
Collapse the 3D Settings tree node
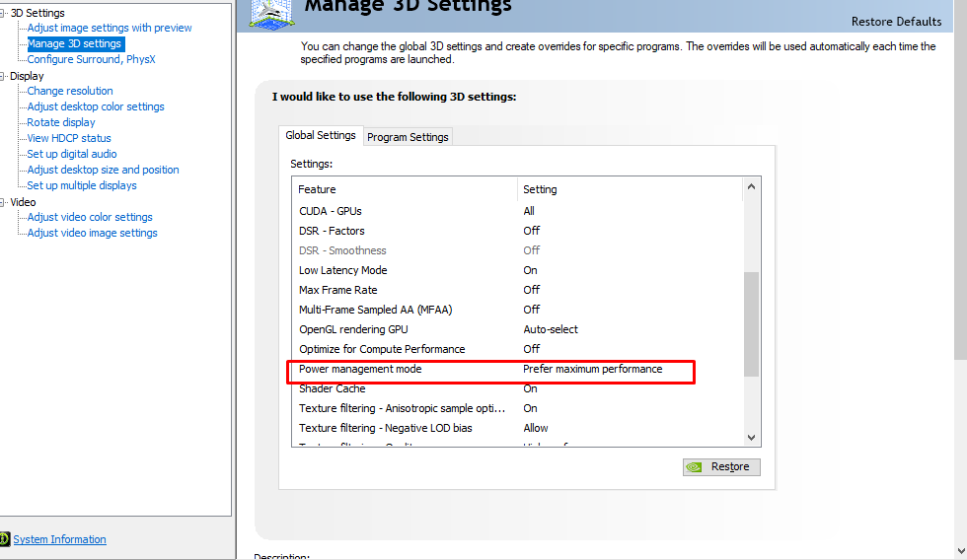2,13
